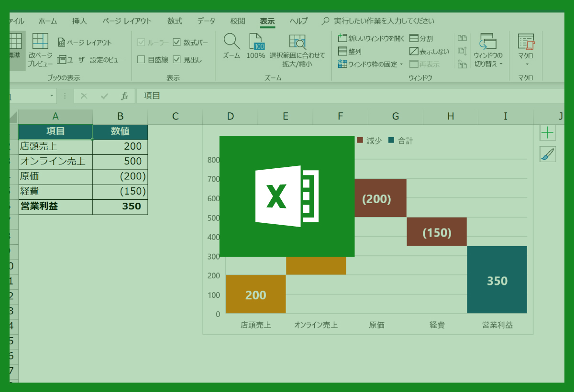574x392 pixels.
Task: Click the Split (分割) button
Action: (421, 38)
